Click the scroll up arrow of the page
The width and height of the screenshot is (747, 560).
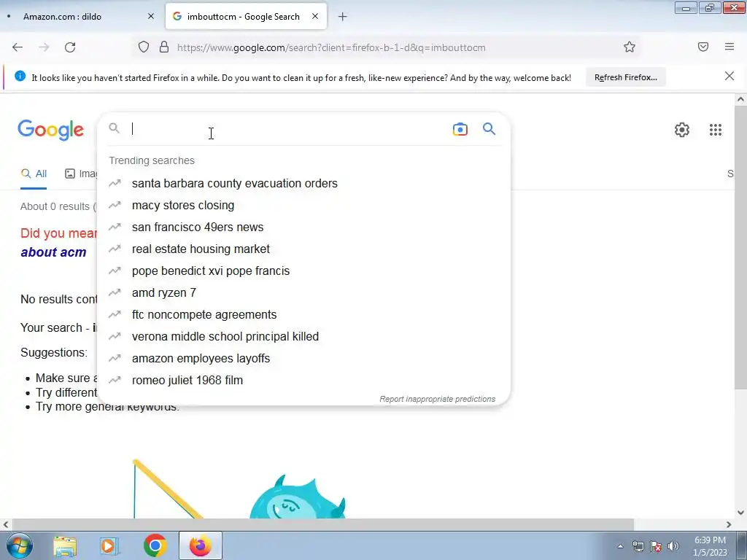coord(740,99)
